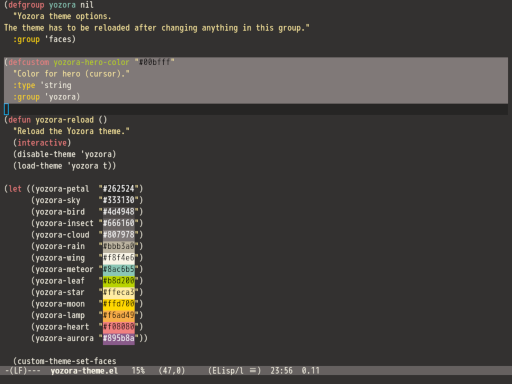The image size is (512, 384).
Task: Click the #f08080 heart color swatch
Action: tap(119, 327)
